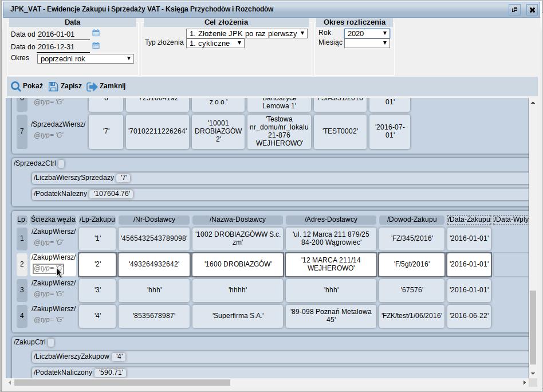Toggle the small box next to /ZakupCtrl

click(51, 342)
